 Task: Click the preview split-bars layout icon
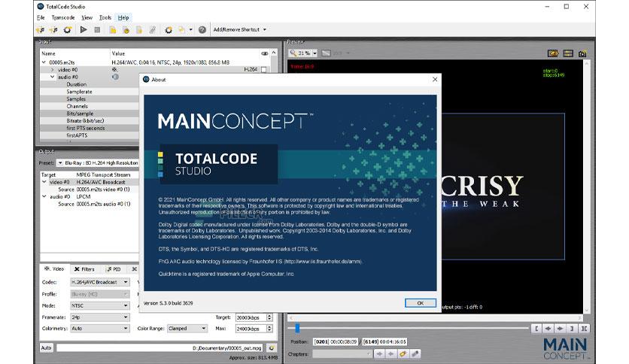pos(568,53)
